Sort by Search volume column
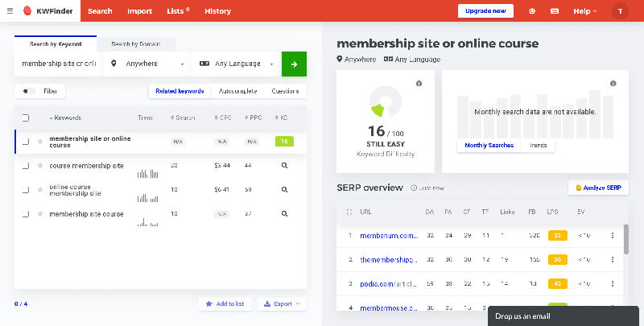 coord(183,118)
